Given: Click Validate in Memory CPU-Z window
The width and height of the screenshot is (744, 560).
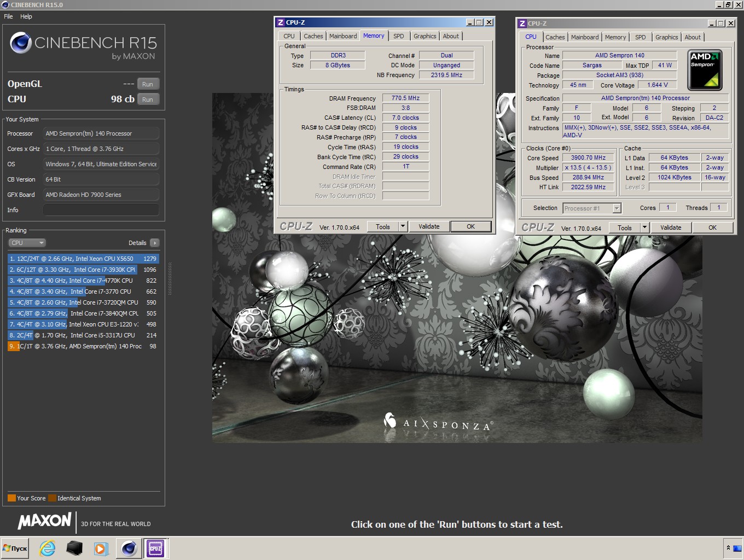Looking at the screenshot, I should click(429, 226).
